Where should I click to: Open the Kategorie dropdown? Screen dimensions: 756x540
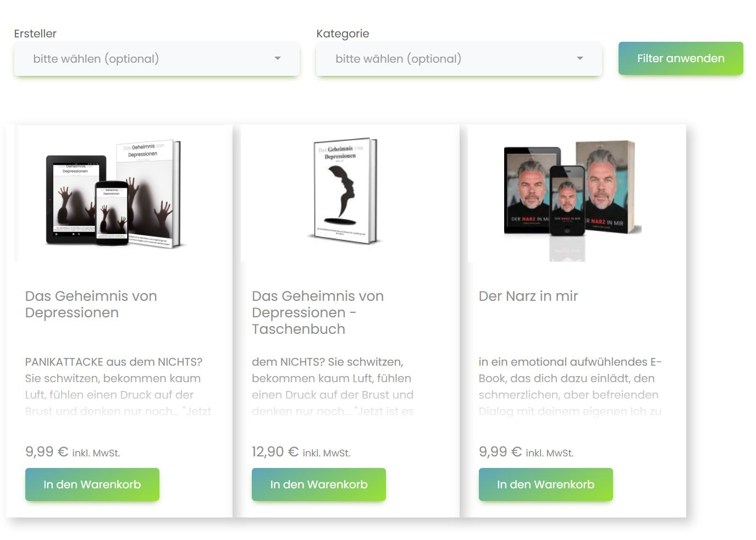[x=459, y=59]
